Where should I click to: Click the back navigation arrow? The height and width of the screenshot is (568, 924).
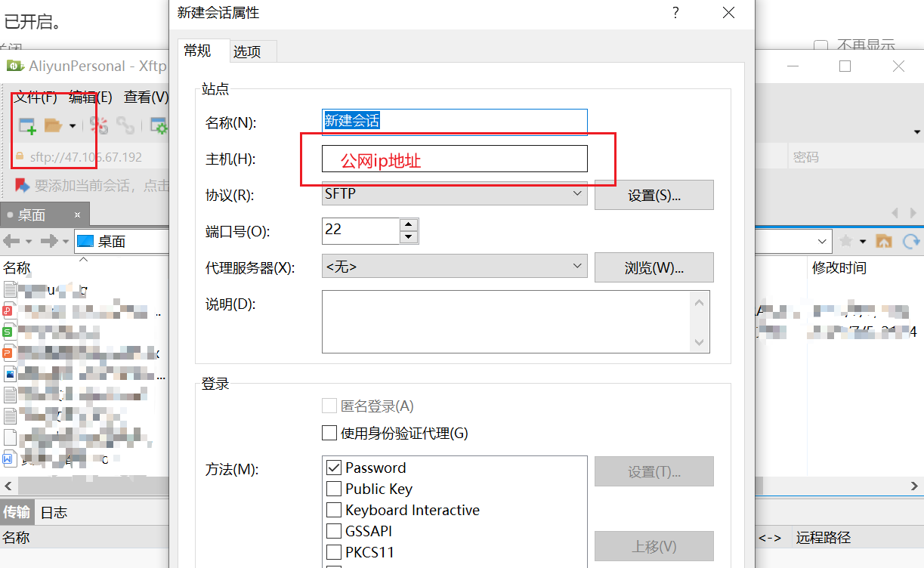[11, 241]
